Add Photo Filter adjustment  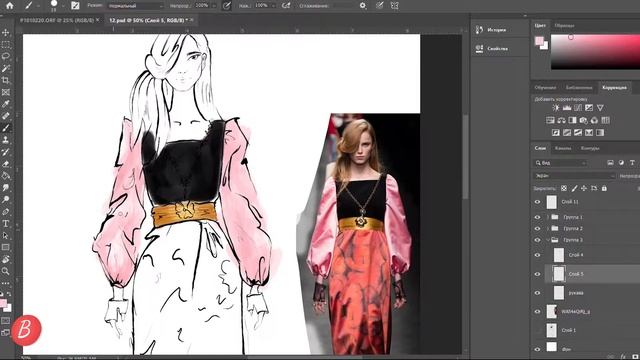(x=583, y=120)
